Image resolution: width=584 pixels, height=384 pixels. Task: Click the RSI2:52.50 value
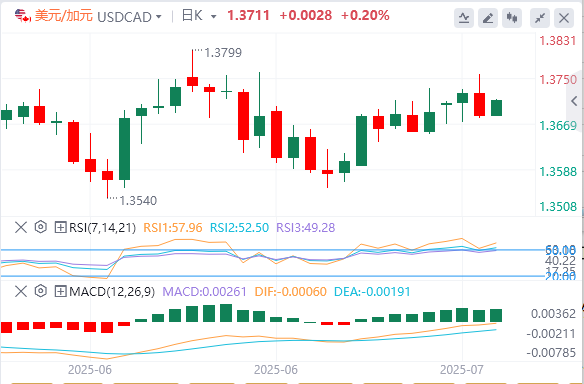239,228
